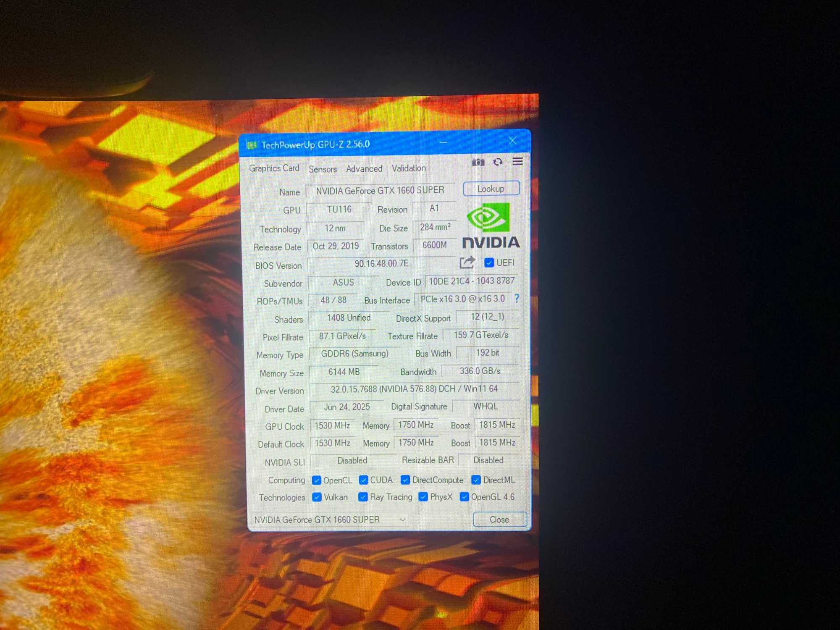Toggle the Ray Tracing checkbox
The width and height of the screenshot is (840, 630).
click(x=363, y=497)
